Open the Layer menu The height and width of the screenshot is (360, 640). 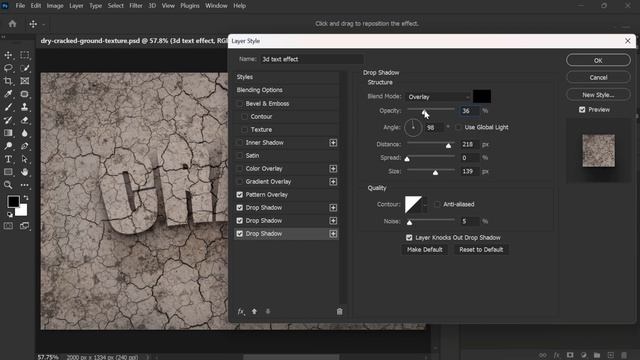click(x=76, y=6)
